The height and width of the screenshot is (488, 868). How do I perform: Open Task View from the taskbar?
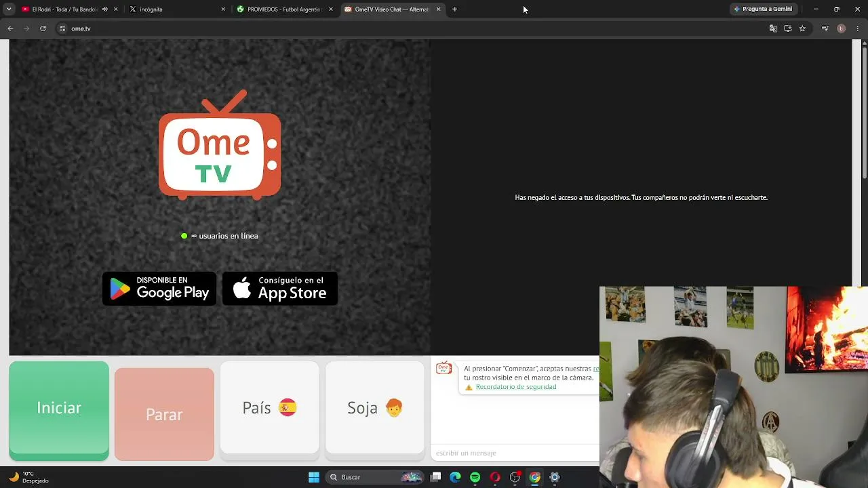pyautogui.click(x=436, y=477)
